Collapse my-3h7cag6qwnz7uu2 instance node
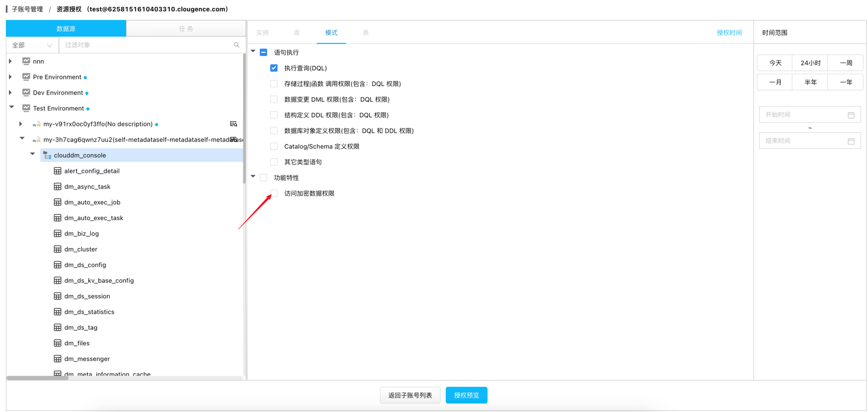Screen dimensions: 868x412 22,138
